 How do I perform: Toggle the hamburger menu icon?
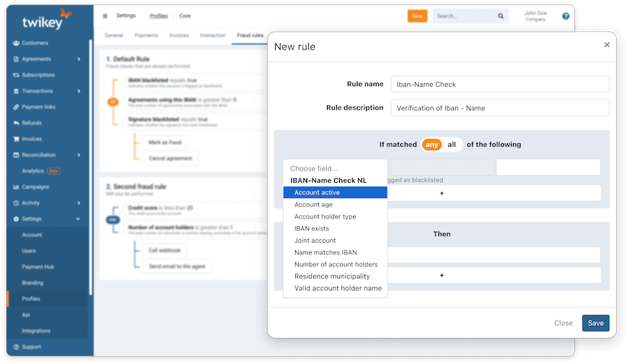[105, 15]
